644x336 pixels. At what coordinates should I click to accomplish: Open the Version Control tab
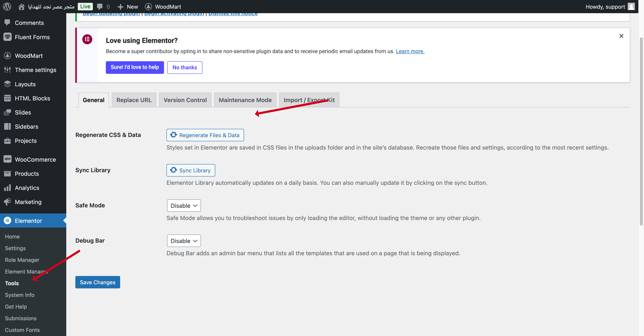tap(185, 100)
